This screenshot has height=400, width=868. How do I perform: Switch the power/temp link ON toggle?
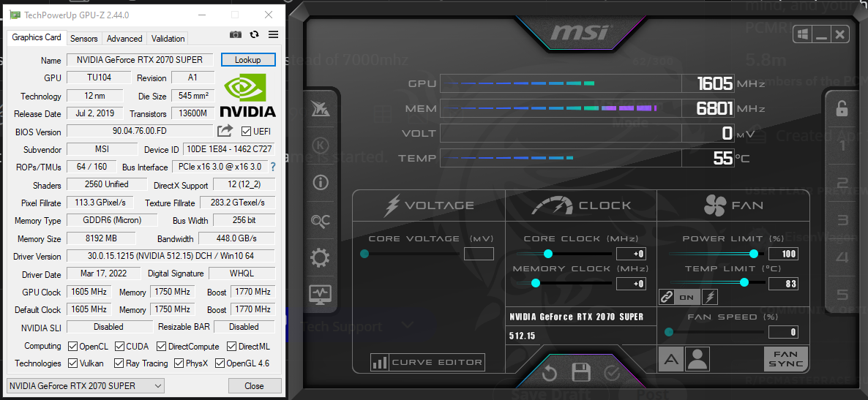pos(687,297)
